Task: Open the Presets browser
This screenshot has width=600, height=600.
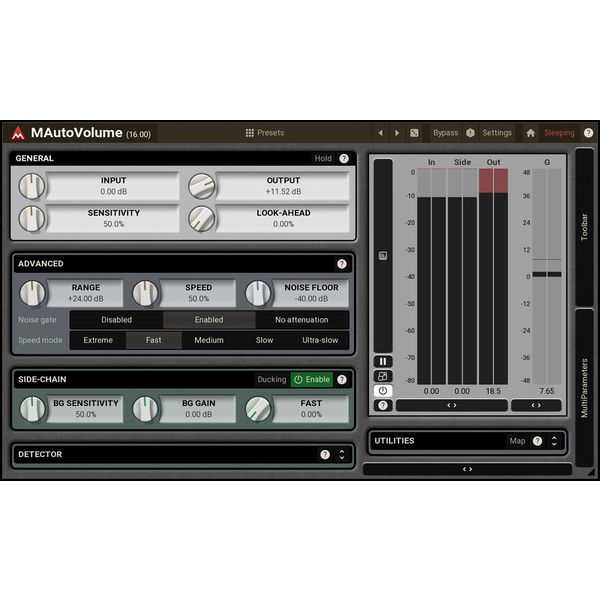Action: [265, 133]
